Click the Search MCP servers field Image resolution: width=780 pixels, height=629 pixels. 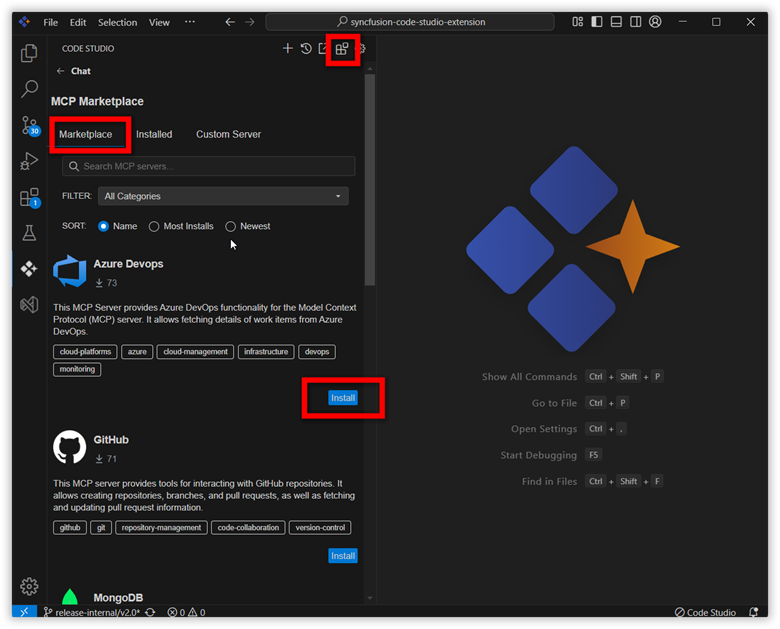[208, 166]
